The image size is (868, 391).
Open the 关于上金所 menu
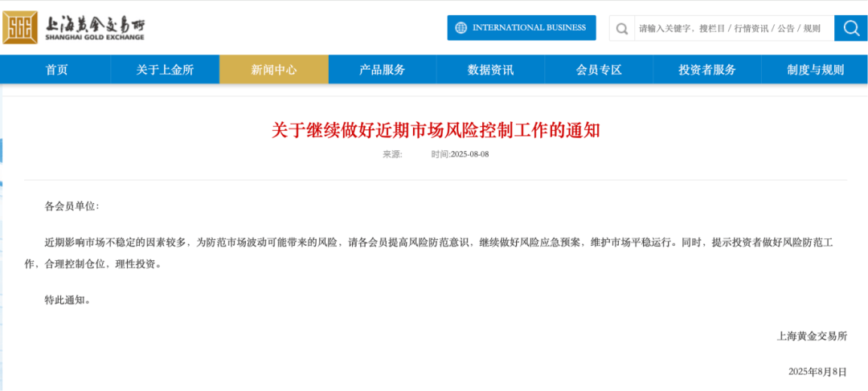165,70
